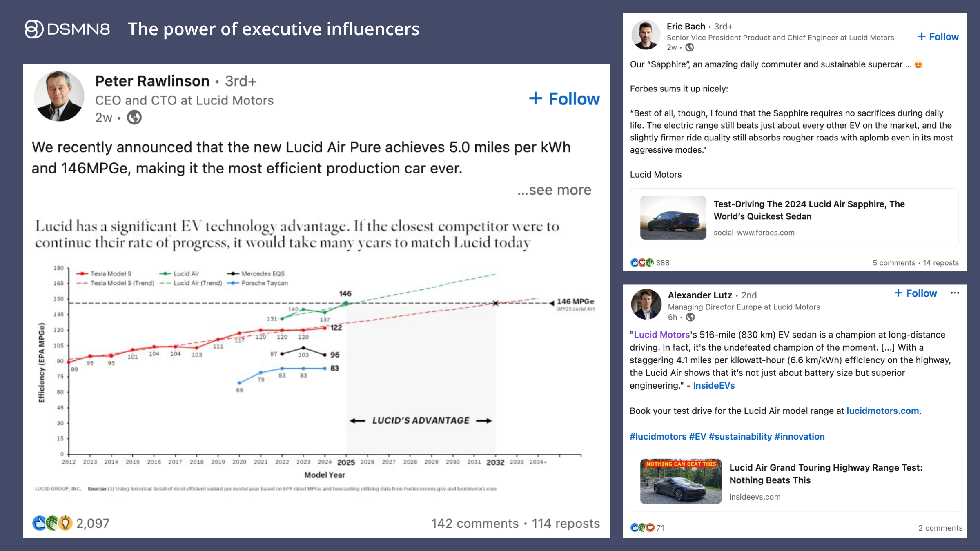980x551 pixels.
Task: Click Alexander Lutz's profile avatar
Action: (646, 304)
